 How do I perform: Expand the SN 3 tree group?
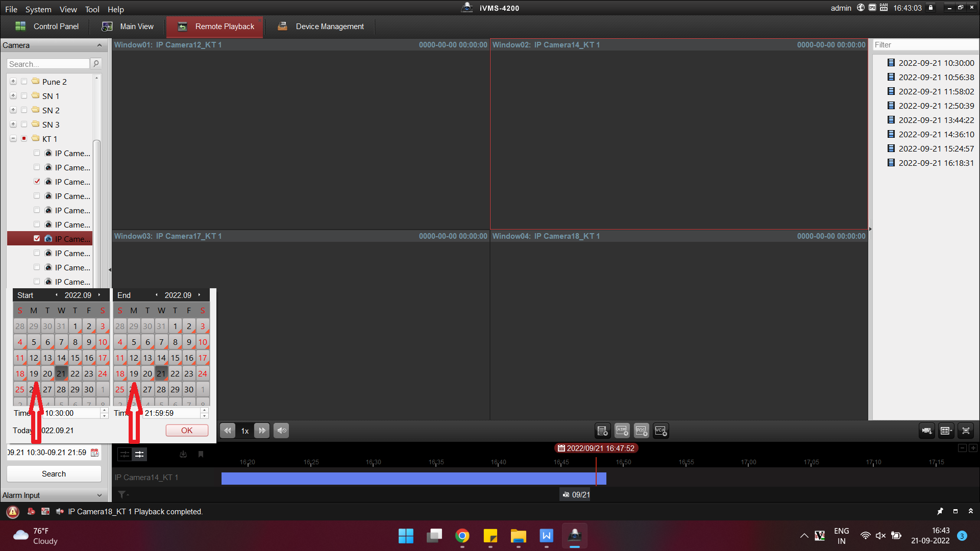point(13,124)
